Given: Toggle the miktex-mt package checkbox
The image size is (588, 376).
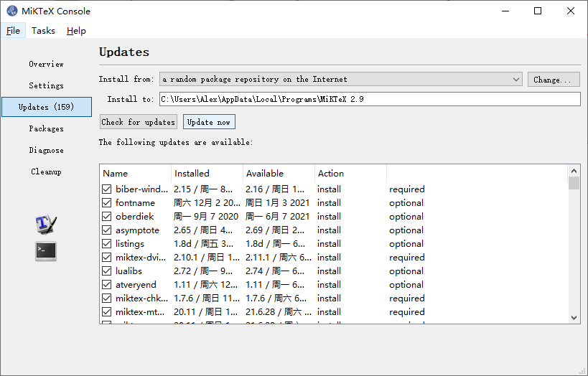Looking at the screenshot, I should point(106,312).
